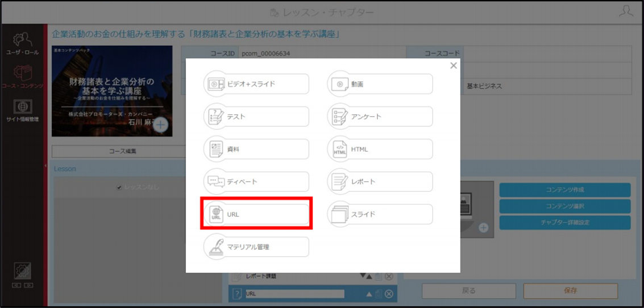
Task: Select the URL content type
Action: point(256,214)
